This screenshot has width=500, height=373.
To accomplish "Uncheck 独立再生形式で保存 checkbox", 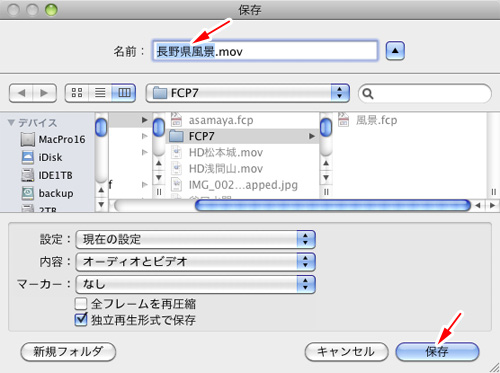I will [81, 320].
